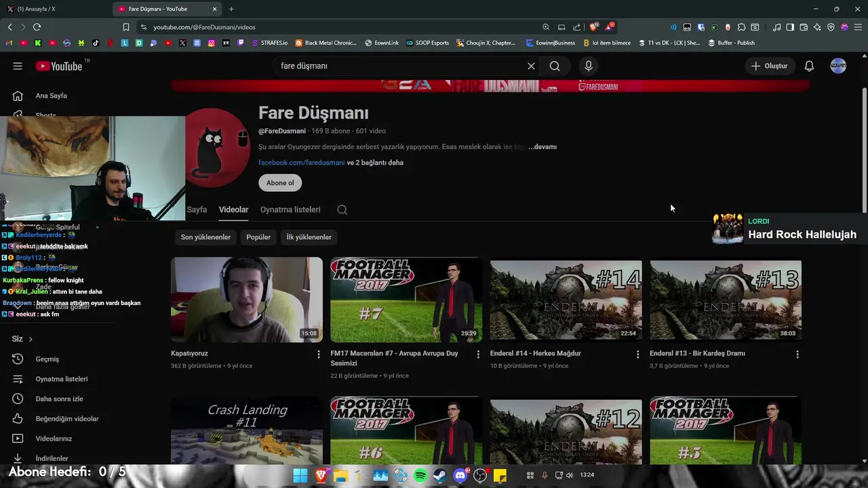Image resolution: width=868 pixels, height=488 pixels.
Task: Select the Son yüklenenler filter chip
Action: pyautogui.click(x=205, y=237)
